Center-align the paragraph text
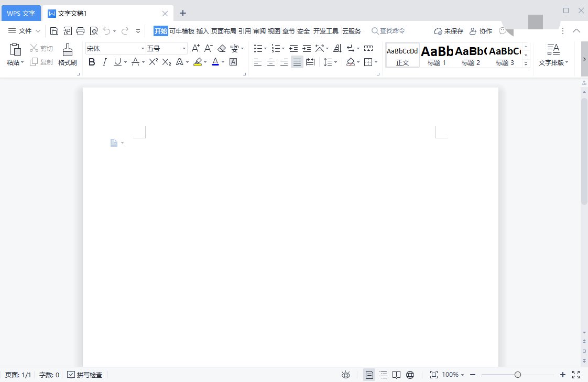 pyautogui.click(x=271, y=62)
